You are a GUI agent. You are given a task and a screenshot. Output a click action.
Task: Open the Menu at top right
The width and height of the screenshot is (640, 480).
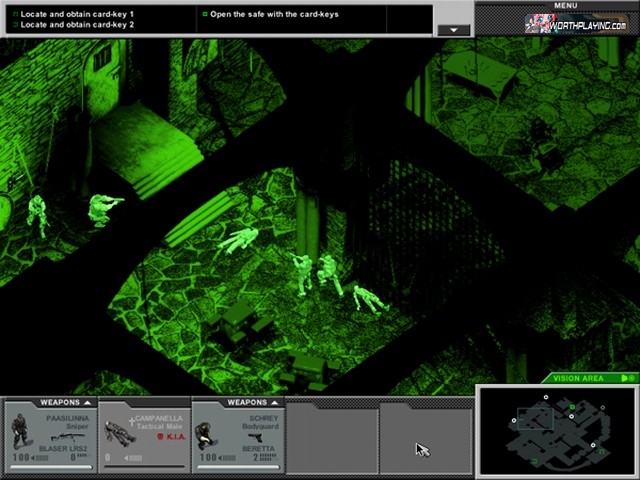565,6
